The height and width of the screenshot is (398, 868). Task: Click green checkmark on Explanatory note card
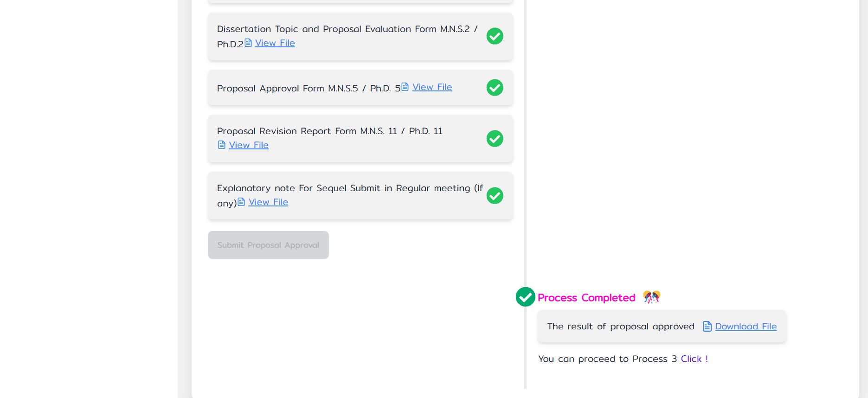(x=495, y=196)
